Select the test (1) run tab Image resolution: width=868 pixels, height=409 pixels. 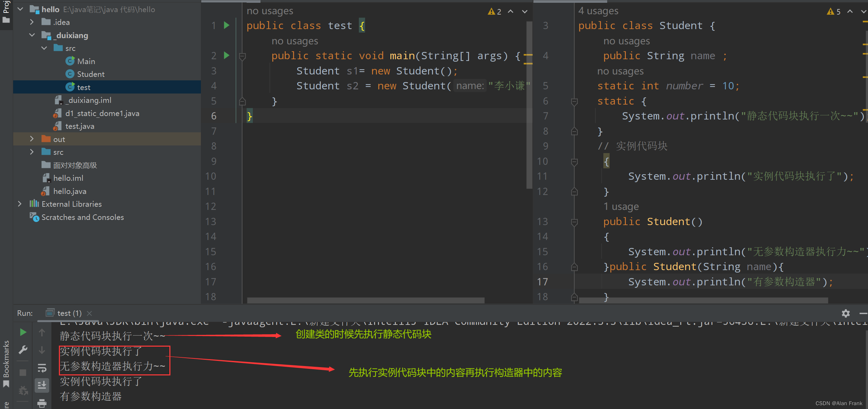click(x=69, y=313)
